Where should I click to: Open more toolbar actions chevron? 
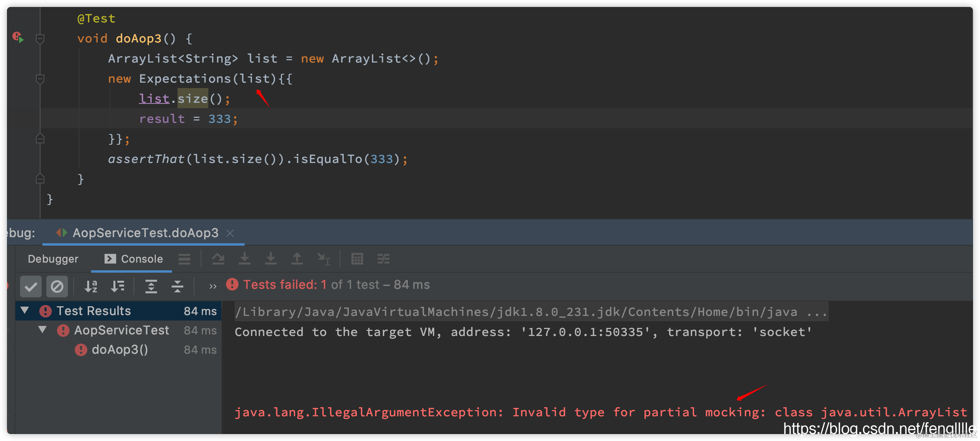coord(213,286)
